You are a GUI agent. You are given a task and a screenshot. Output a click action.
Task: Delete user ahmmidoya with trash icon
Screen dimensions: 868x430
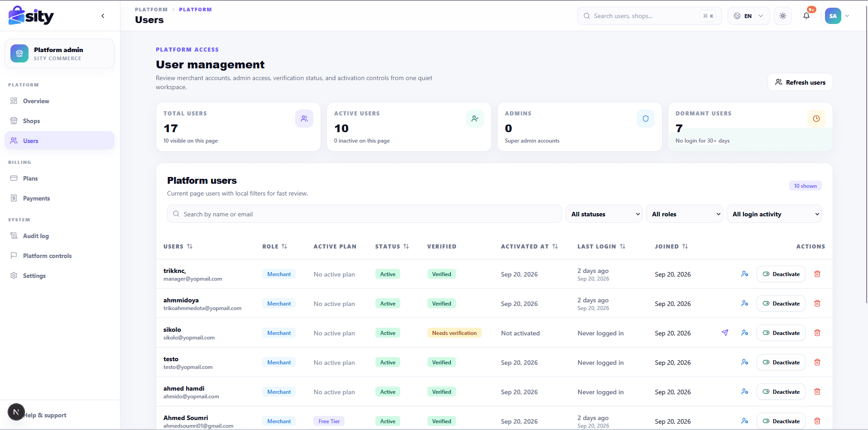[x=817, y=303]
